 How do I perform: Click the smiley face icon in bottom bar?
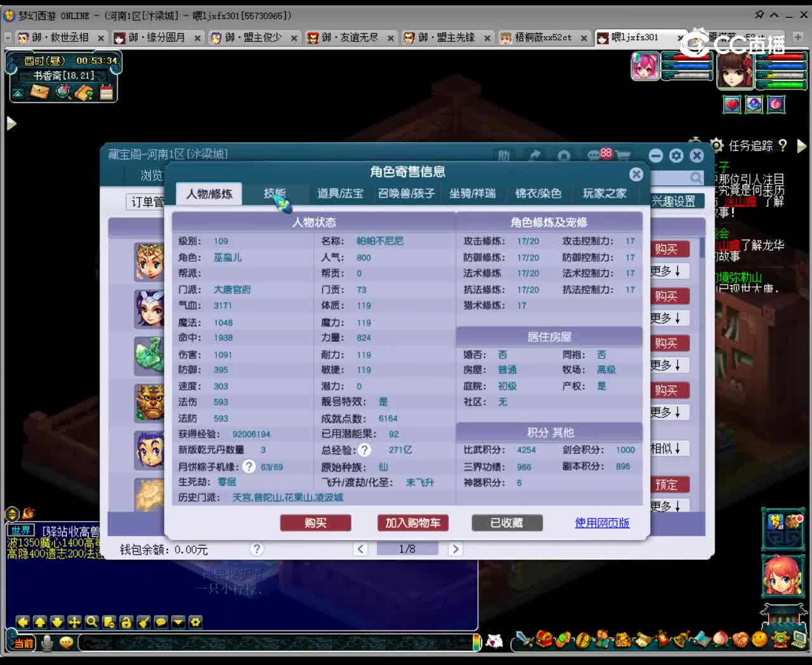tap(759, 639)
